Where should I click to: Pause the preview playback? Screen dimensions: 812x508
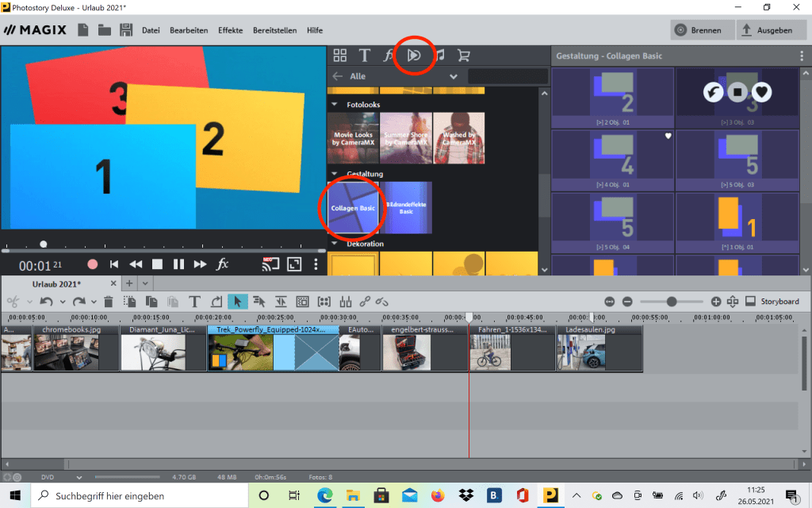178,264
